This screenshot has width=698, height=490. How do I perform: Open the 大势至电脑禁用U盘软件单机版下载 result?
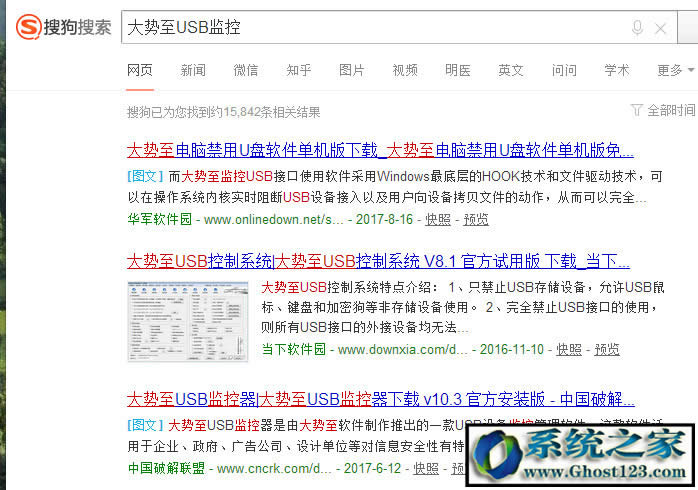tap(379, 151)
